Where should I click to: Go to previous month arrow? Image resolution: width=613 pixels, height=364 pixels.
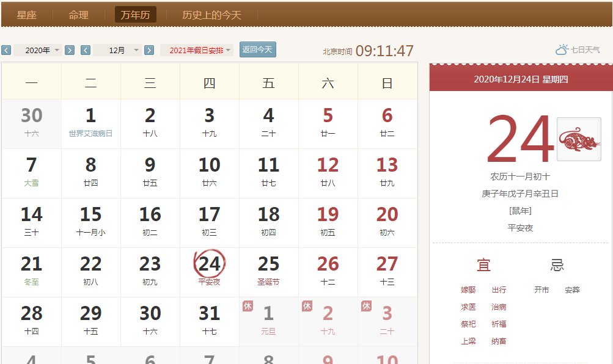pyautogui.click(x=86, y=50)
